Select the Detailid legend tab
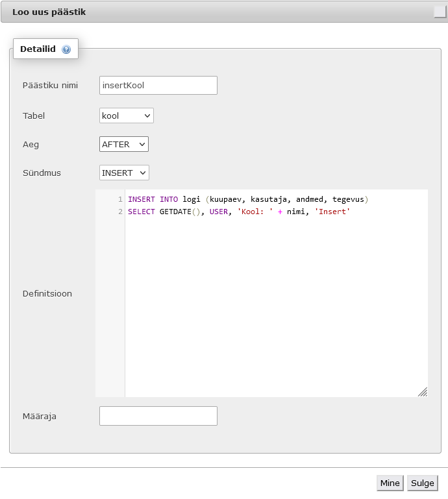Screen dimensions: 448x499 45,49
